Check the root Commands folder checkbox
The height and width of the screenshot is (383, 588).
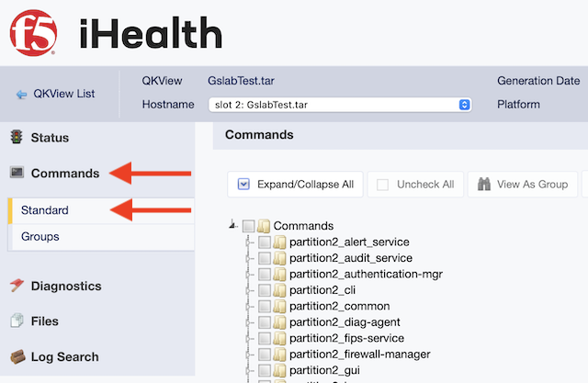click(x=249, y=226)
